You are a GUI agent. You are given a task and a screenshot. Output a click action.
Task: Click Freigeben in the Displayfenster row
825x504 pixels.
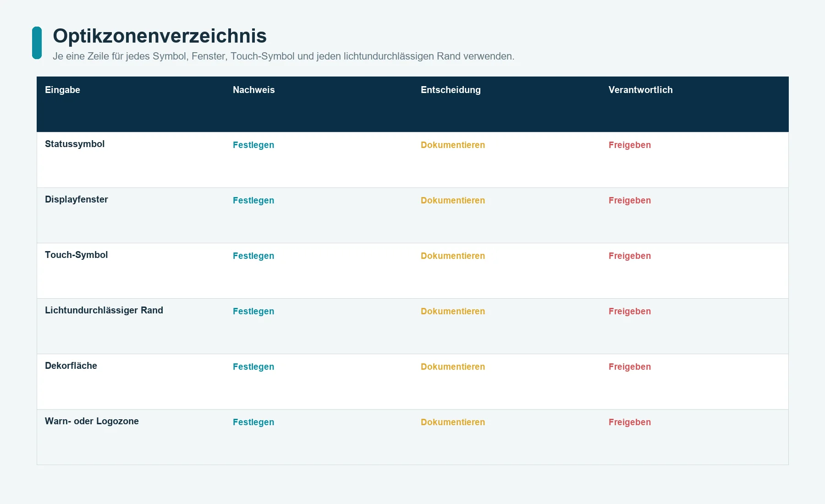(630, 201)
